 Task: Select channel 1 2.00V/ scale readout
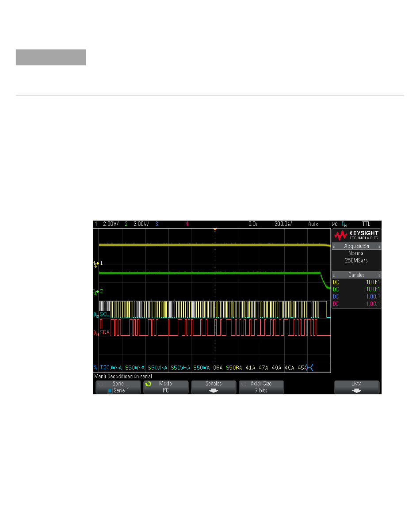111,224
